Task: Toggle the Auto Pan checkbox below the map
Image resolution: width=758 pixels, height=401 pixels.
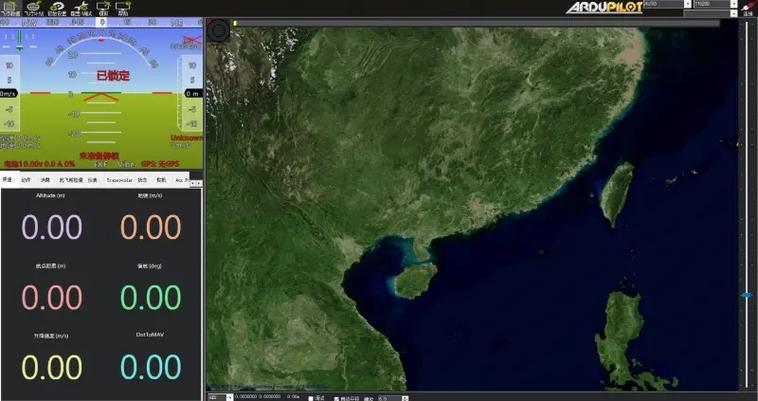Action: pos(337,397)
